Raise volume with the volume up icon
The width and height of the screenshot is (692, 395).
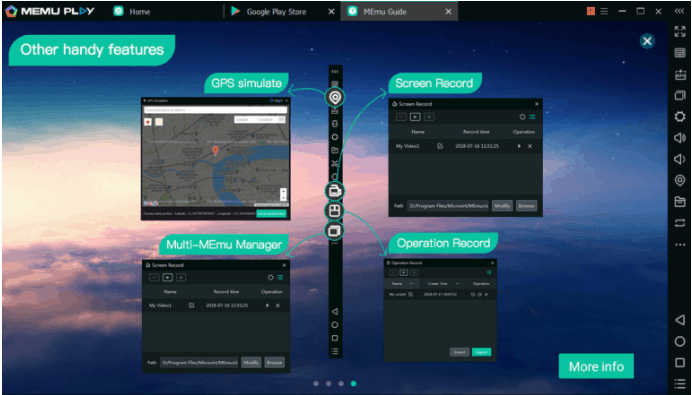click(680, 138)
